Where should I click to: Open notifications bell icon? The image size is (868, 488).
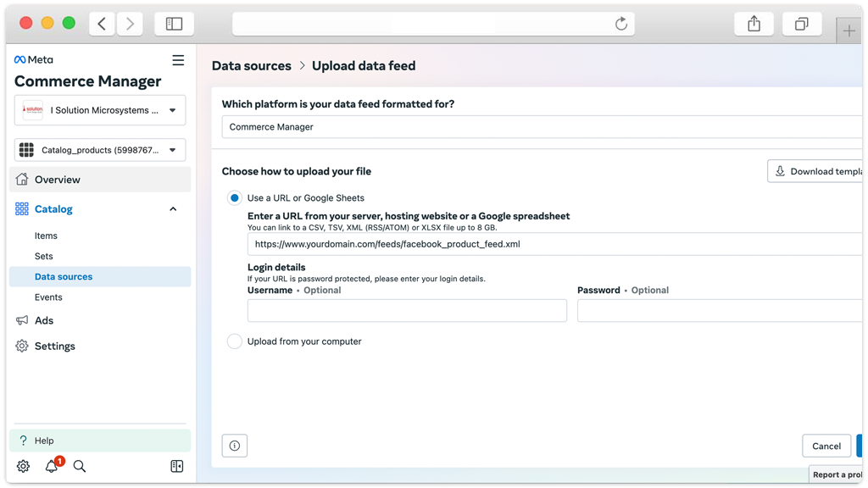[52, 466]
